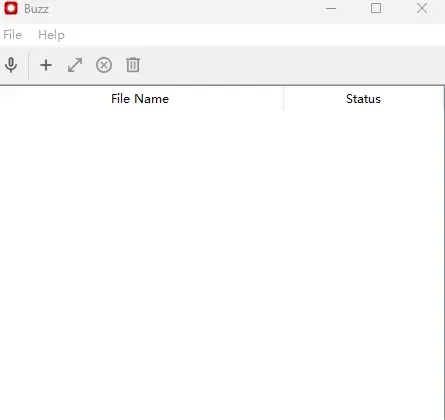Click the empty area beneath the Status header
This screenshot has height=420, width=445.
pyautogui.click(x=363, y=263)
